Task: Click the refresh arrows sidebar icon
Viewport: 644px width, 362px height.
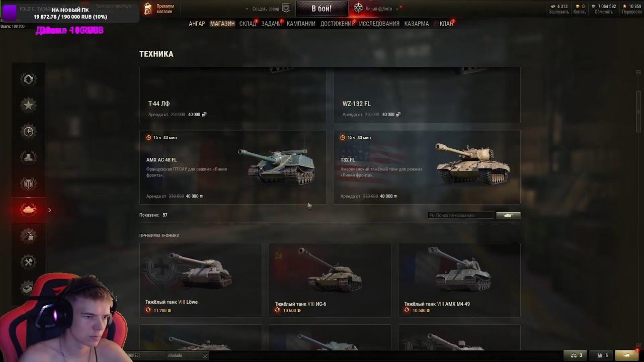Action: (x=29, y=79)
